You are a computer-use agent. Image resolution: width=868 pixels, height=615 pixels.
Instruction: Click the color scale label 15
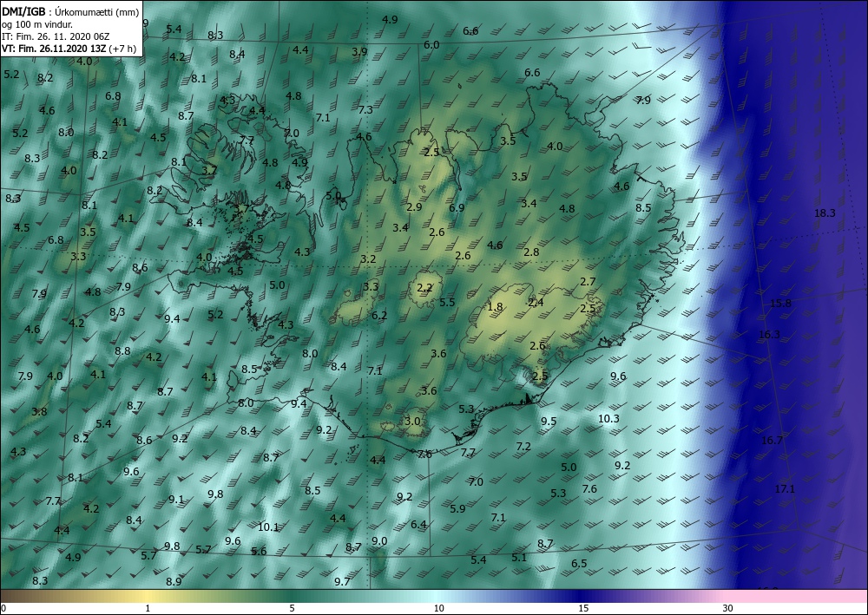click(x=583, y=609)
